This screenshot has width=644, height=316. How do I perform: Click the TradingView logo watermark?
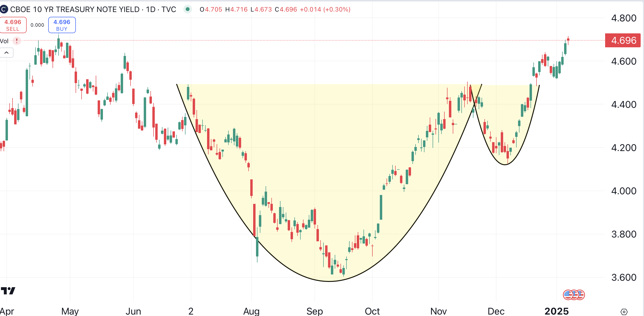[8, 291]
